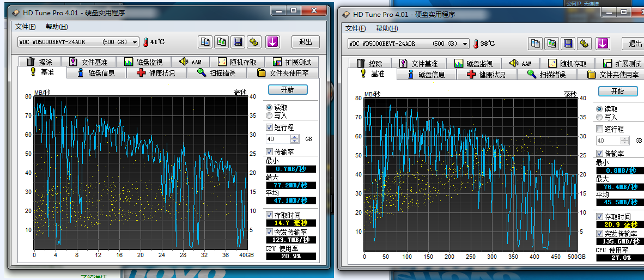
Task: Click copy-text-to-clipboard icon in left window
Action: (x=205, y=41)
